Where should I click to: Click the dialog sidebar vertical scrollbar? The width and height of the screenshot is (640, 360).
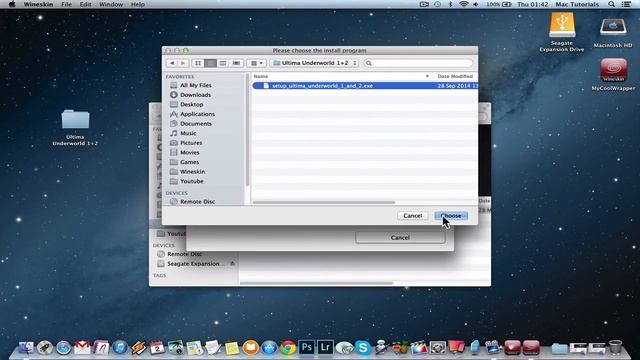click(x=247, y=131)
